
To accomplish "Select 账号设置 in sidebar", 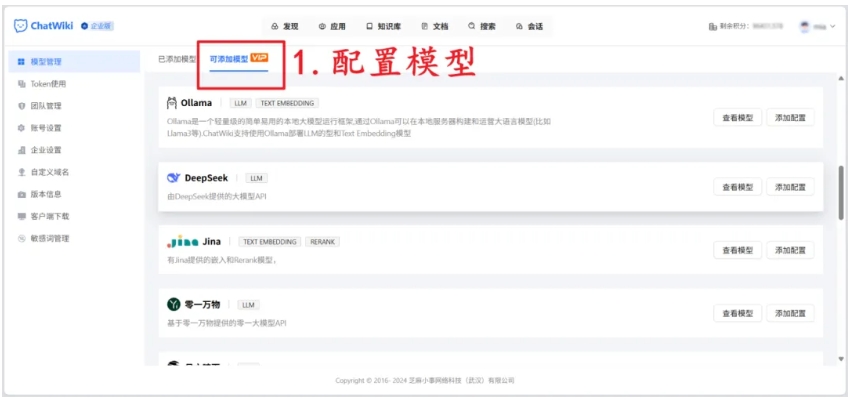I will (74, 128).
